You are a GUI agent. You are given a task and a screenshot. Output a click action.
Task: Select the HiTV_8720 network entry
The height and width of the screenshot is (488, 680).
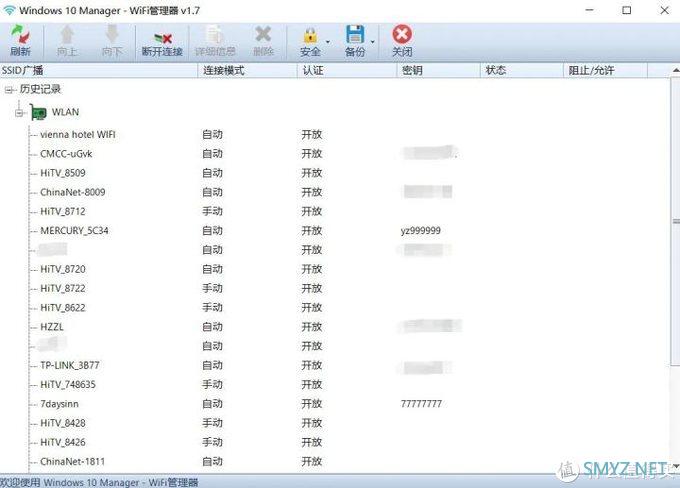[63, 269]
